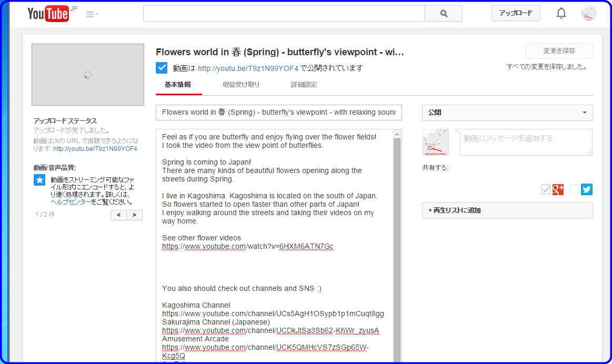Click the magnifier search button
The width and height of the screenshot is (612, 364).
(x=444, y=13)
